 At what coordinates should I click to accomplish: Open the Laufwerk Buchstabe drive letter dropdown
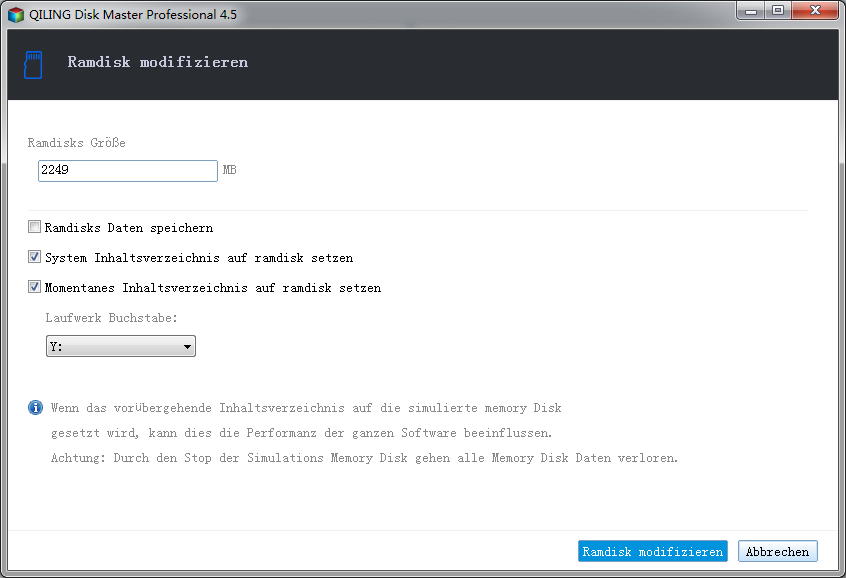coord(121,346)
